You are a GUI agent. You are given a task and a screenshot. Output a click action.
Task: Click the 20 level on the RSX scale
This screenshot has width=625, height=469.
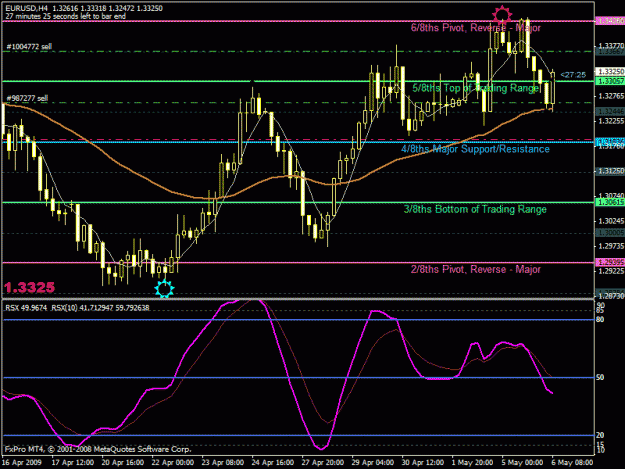(x=600, y=435)
